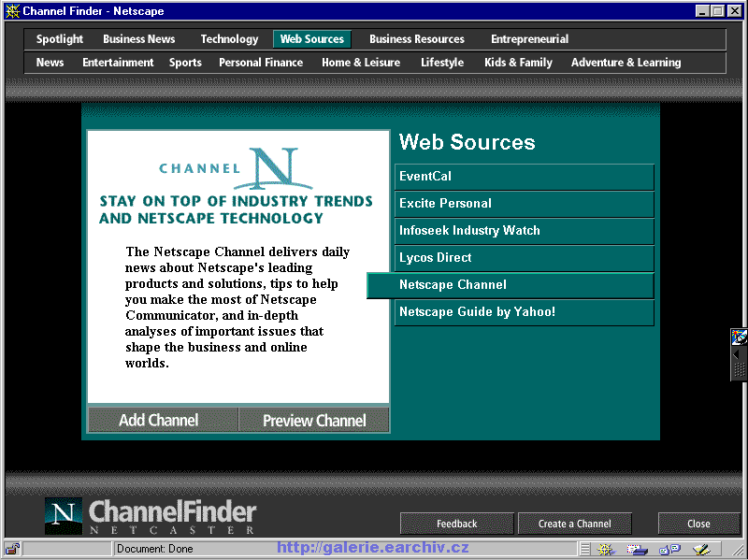Click the Netscape N logo beside ChannelFinder

click(x=64, y=516)
